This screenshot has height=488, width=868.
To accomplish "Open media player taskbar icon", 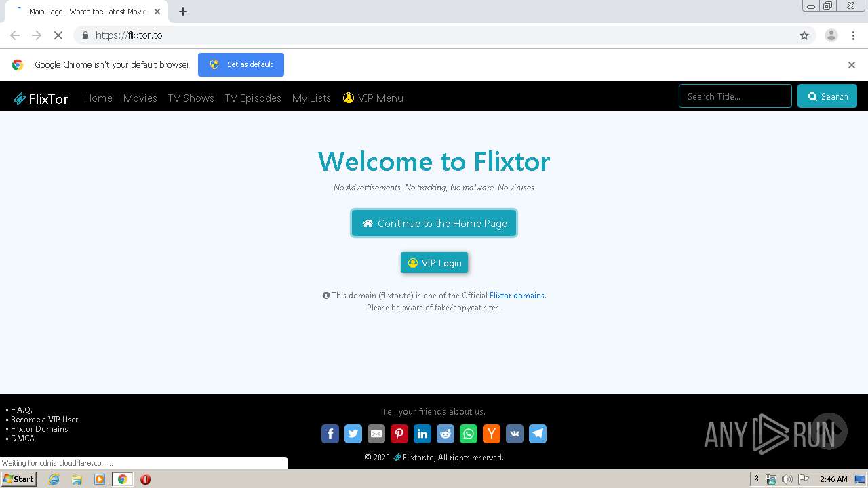I will [x=100, y=479].
